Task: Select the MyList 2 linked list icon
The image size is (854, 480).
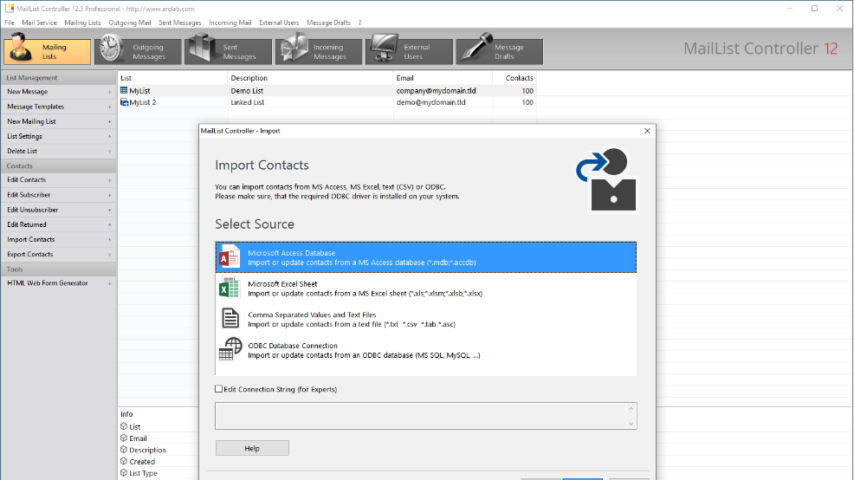Action: point(124,102)
